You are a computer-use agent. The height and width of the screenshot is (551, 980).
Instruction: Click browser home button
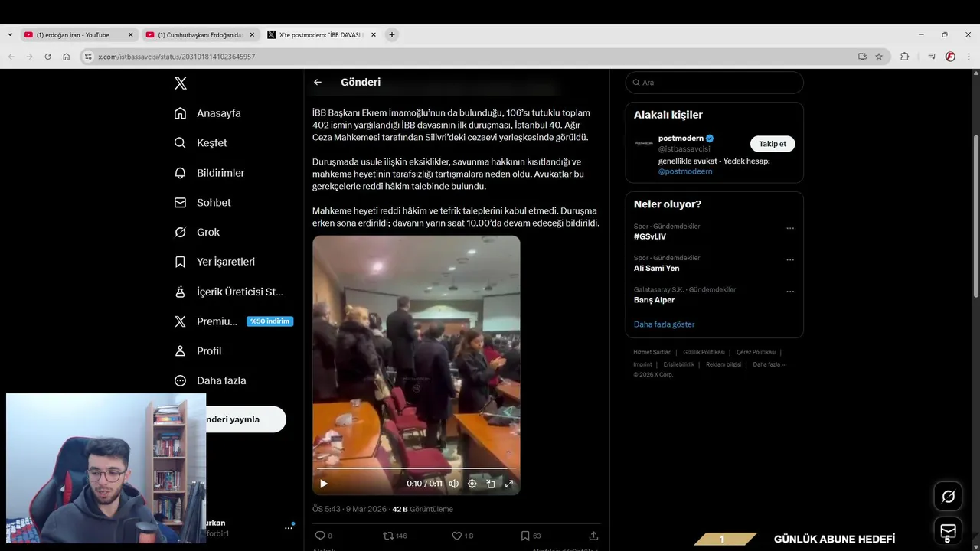click(x=67, y=57)
